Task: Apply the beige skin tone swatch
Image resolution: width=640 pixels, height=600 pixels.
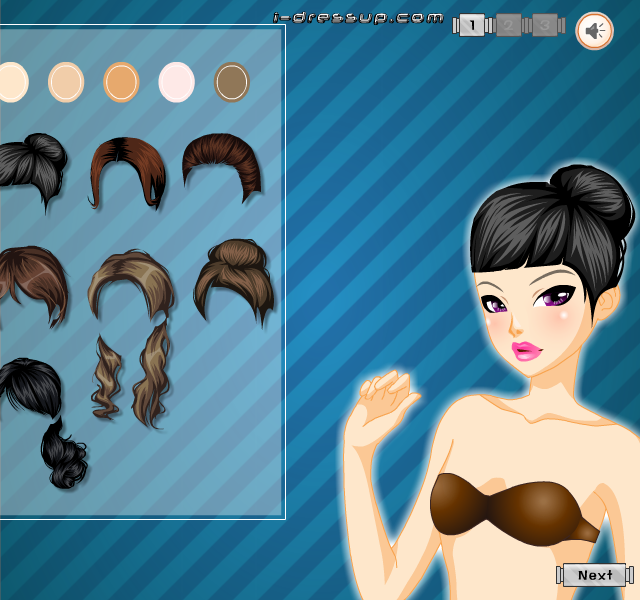Action: tap(66, 82)
